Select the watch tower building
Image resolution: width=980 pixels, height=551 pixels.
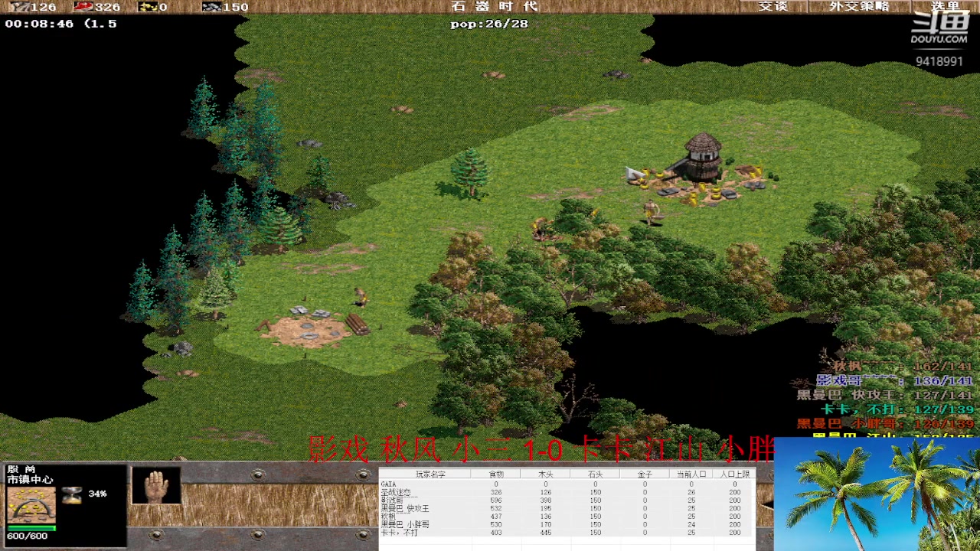[x=701, y=157]
